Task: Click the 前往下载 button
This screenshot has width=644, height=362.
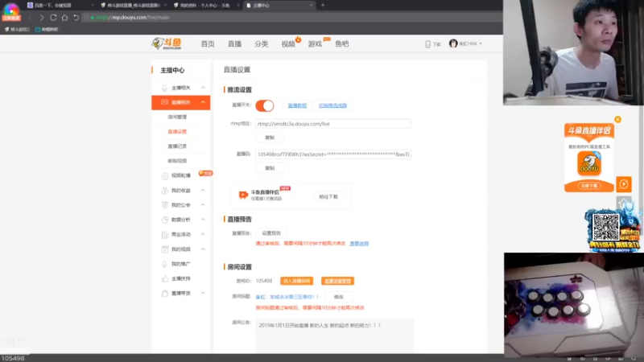Action: tap(328, 196)
